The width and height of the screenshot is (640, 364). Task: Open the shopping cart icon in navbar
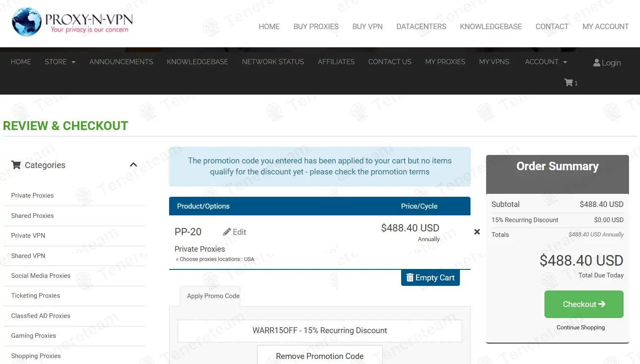tap(571, 83)
